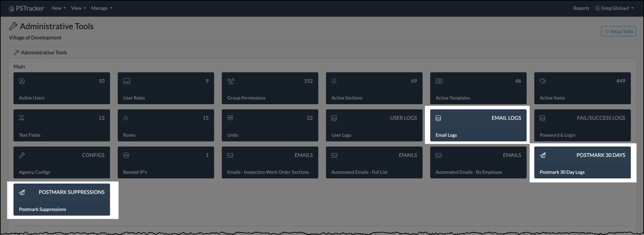644x235 pixels.
Task: Click the Active Sections list icon
Action: point(334,81)
